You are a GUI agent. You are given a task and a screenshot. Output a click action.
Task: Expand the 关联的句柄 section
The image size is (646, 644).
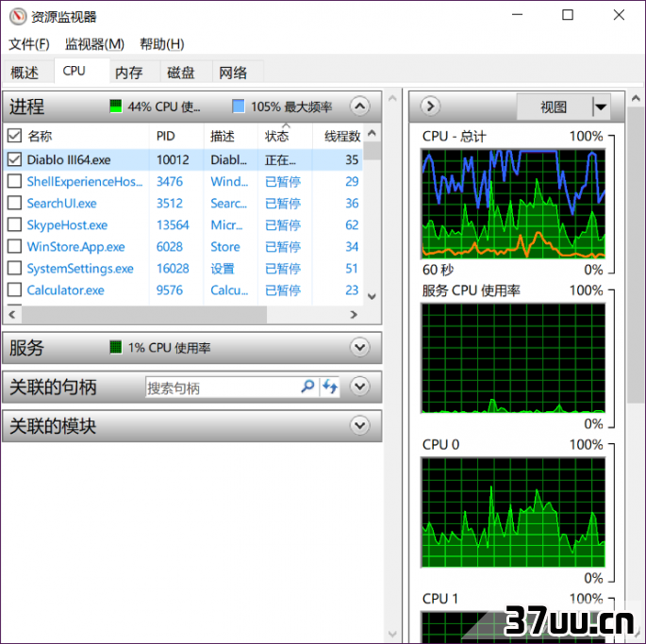click(359, 387)
